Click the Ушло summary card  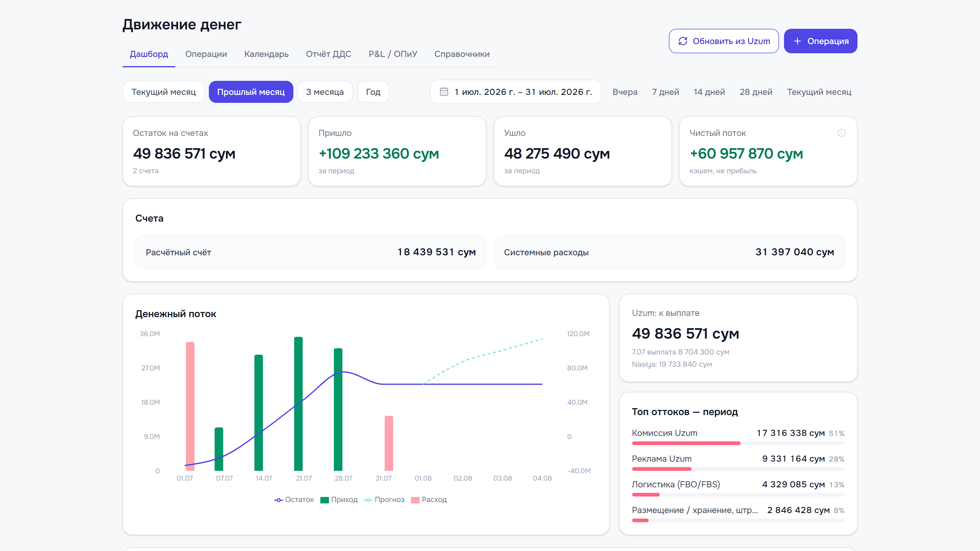coord(582,151)
